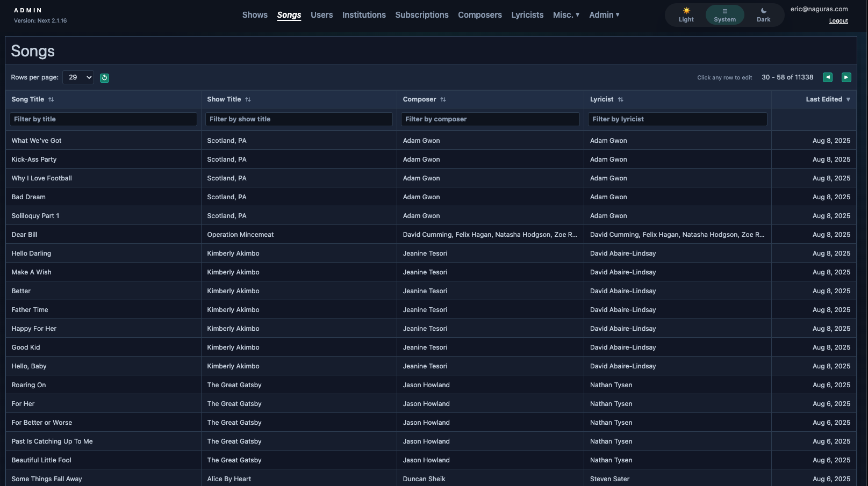Navigate to Lyricists
The width and height of the screenshot is (868, 486).
(x=527, y=15)
